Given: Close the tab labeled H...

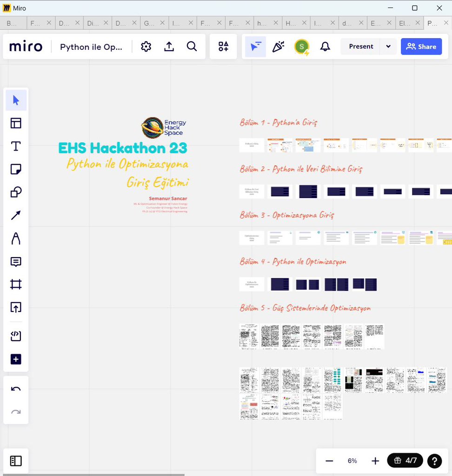Looking at the screenshot, I should point(305,23).
